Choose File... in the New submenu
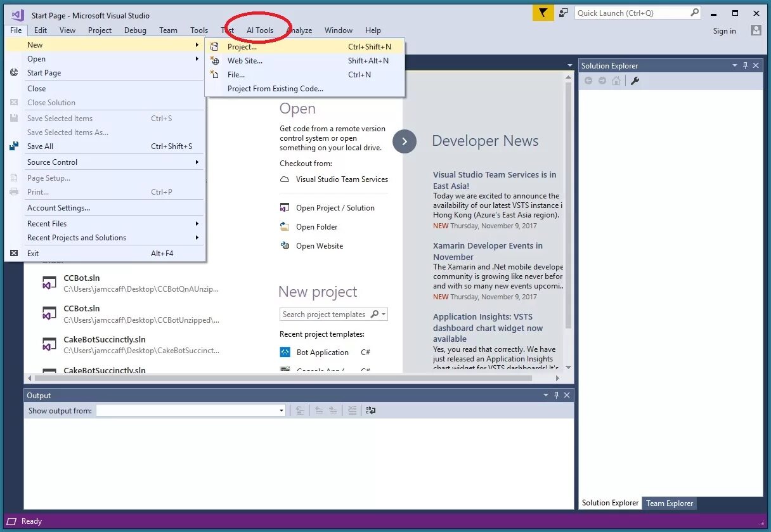The height and width of the screenshot is (532, 771). click(x=304, y=74)
